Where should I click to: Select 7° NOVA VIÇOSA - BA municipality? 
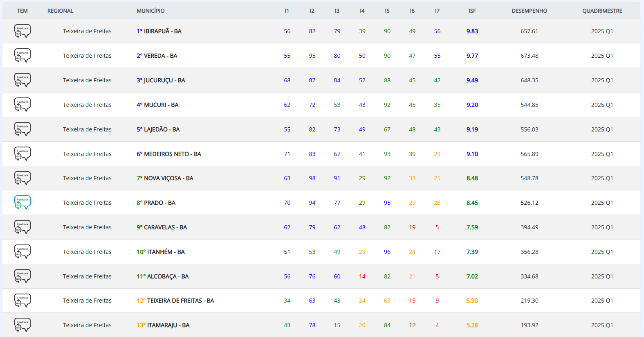click(165, 178)
